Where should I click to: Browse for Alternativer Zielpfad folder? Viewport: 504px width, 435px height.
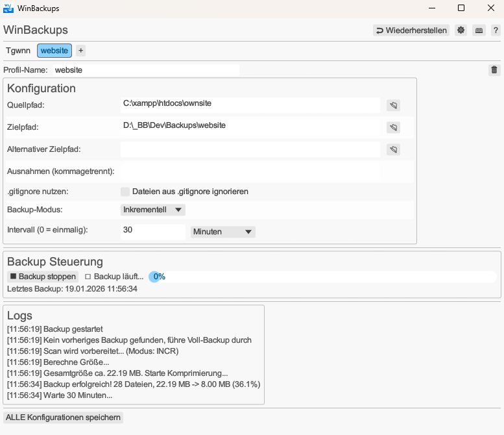(393, 149)
